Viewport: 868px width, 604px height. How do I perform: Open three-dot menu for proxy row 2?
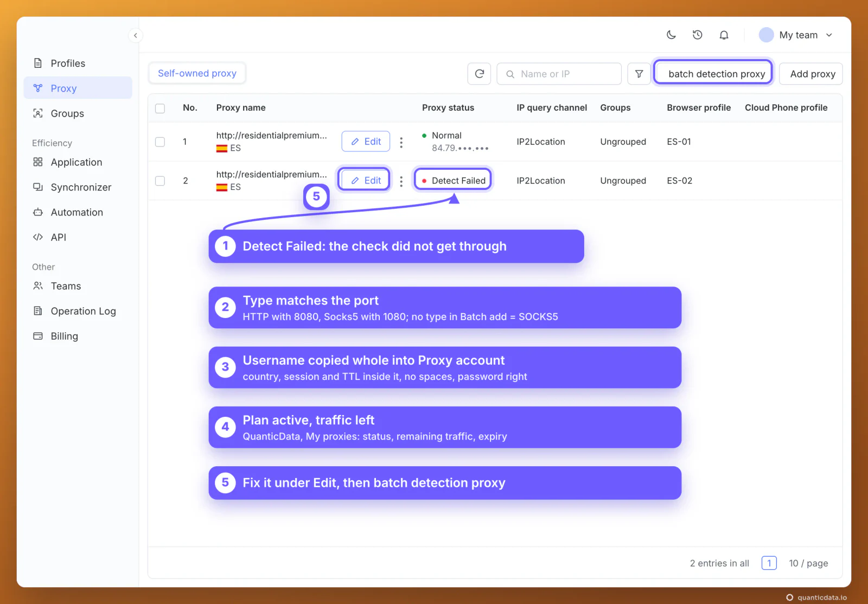401,181
